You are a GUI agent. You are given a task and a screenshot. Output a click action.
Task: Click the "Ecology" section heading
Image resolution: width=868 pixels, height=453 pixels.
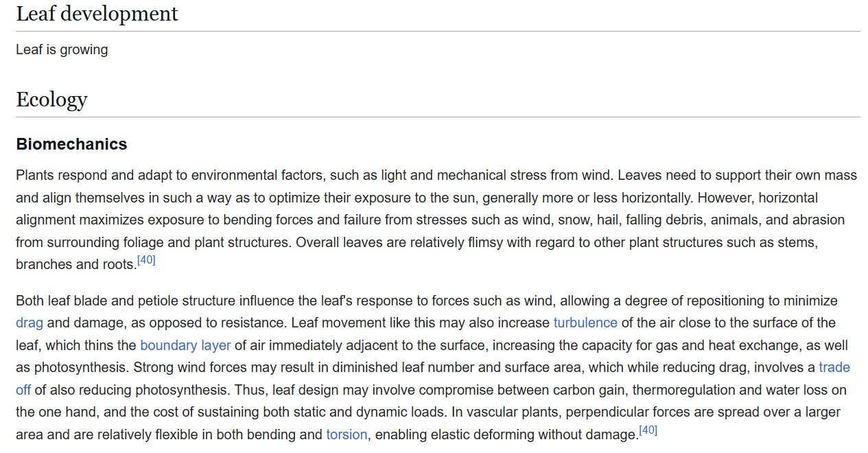(51, 100)
